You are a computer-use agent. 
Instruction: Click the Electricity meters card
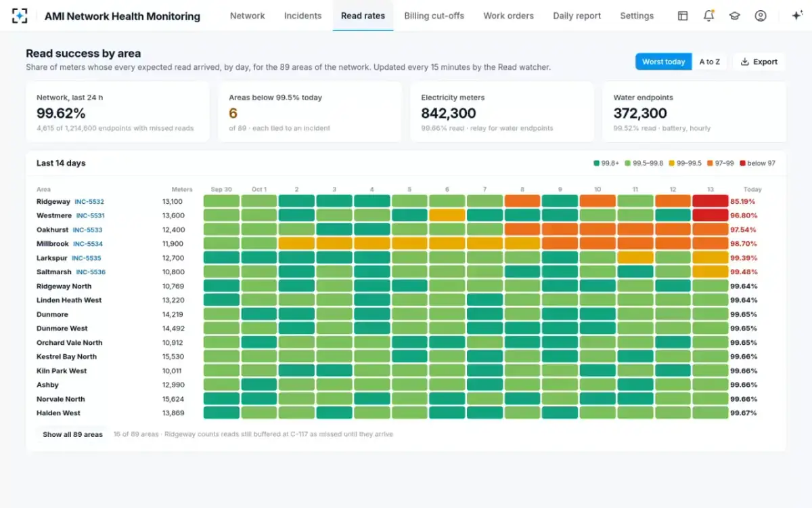[502, 112]
